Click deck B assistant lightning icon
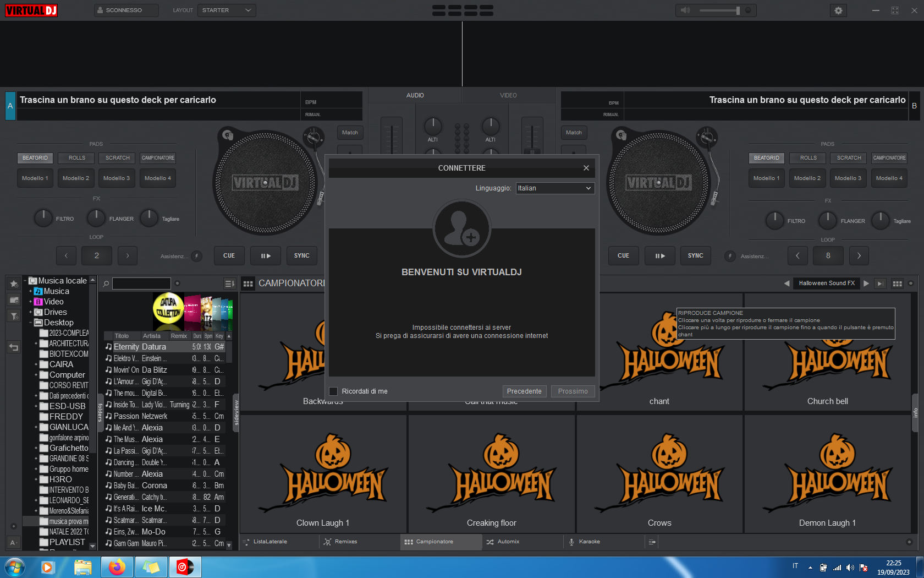 [x=730, y=256]
